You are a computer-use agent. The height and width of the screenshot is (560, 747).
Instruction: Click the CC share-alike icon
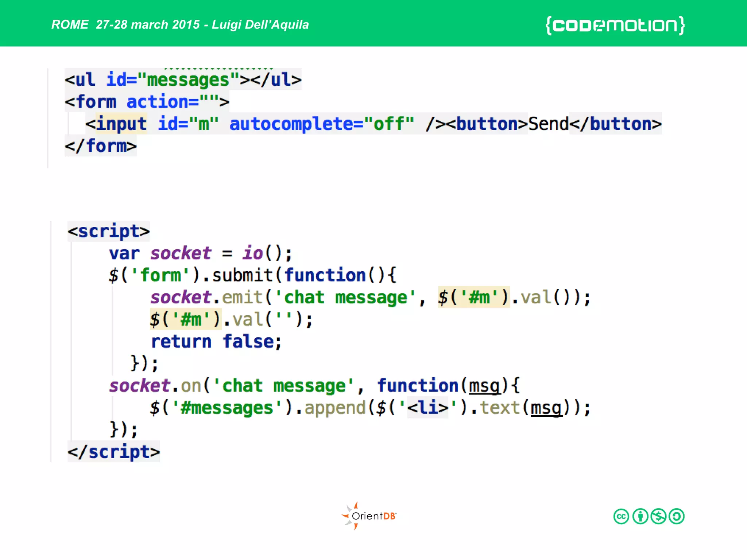pyautogui.click(x=677, y=517)
